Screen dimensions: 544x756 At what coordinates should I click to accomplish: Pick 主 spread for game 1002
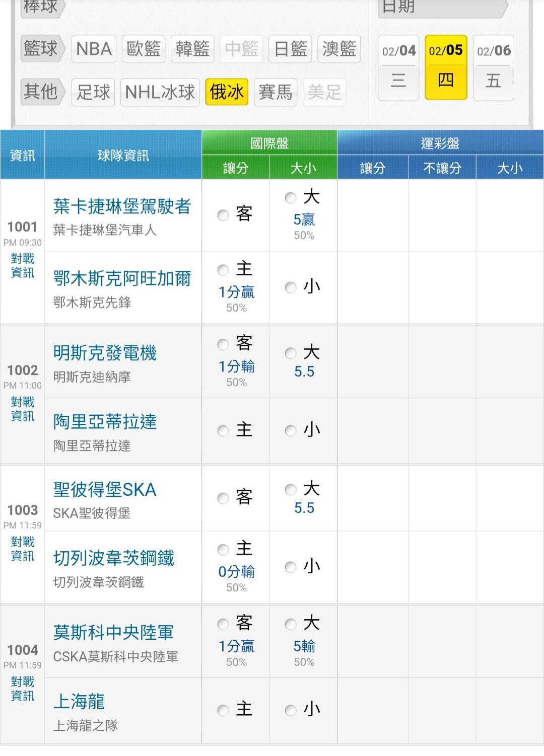[223, 431]
